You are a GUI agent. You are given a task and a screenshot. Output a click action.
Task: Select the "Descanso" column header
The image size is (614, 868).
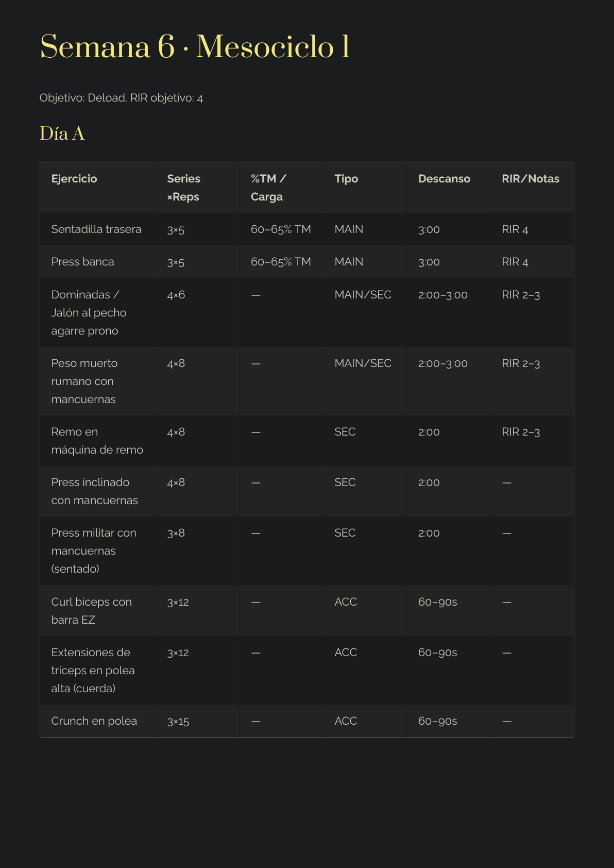coord(444,179)
